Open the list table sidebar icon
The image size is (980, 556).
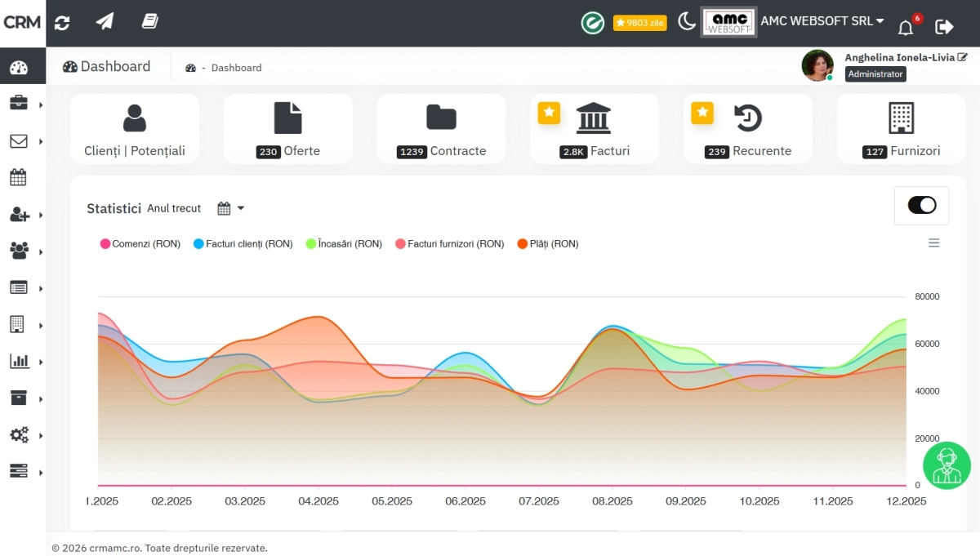19,287
